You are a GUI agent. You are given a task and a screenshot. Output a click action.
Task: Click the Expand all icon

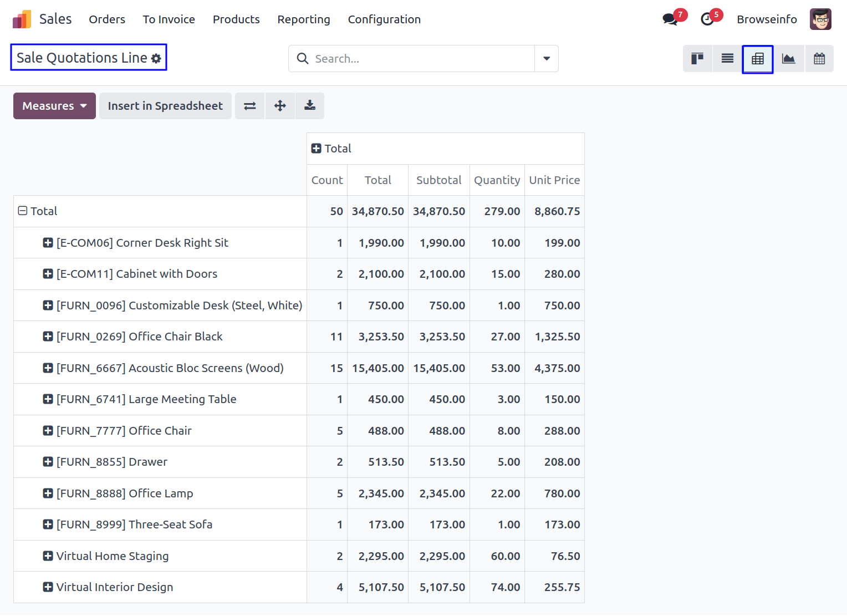pos(280,106)
